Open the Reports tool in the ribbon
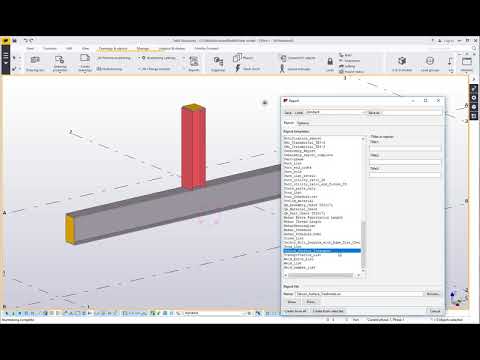 [194, 63]
